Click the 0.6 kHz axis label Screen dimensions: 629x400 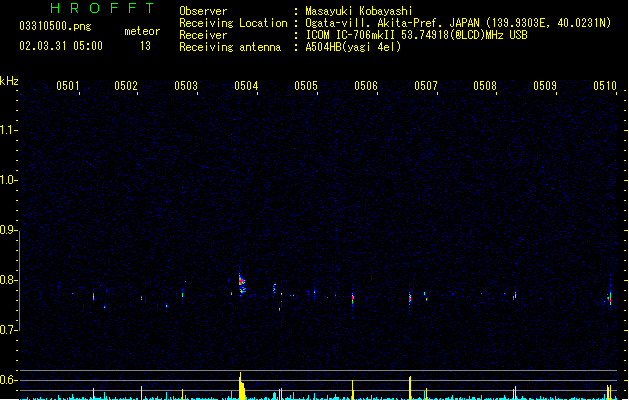coord(7,380)
